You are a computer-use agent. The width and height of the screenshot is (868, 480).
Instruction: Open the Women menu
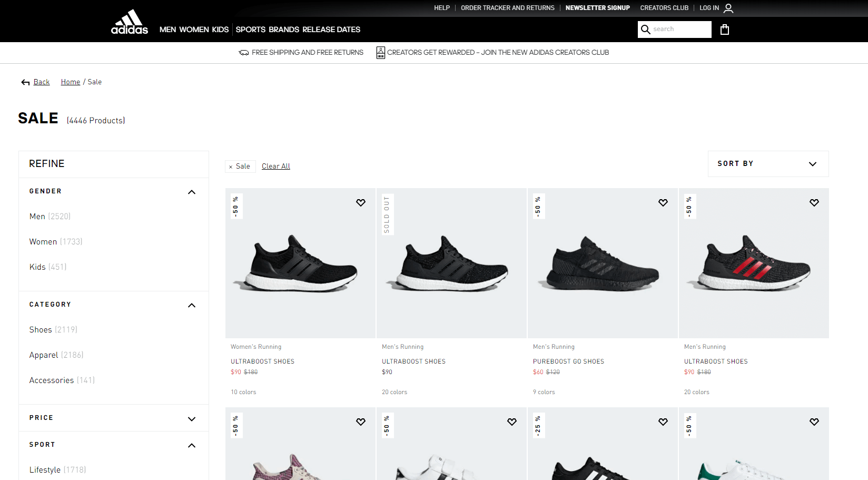(194, 30)
